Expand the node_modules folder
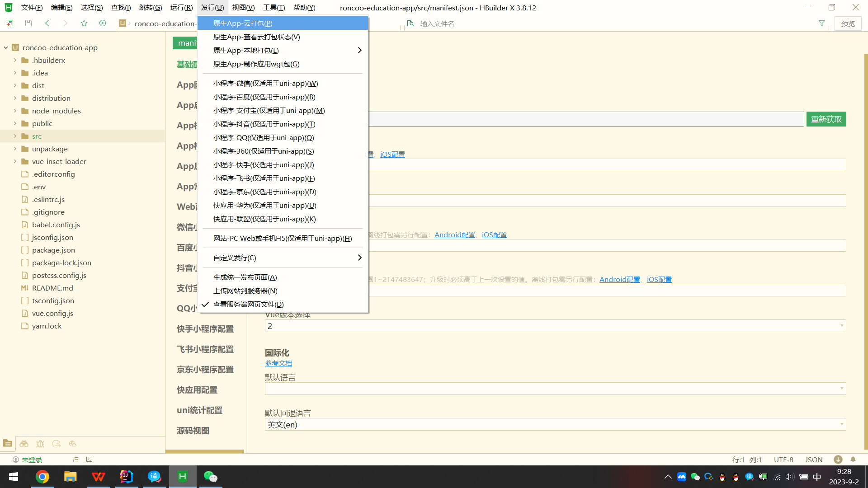Screen dimensions: 868x488 [15, 111]
